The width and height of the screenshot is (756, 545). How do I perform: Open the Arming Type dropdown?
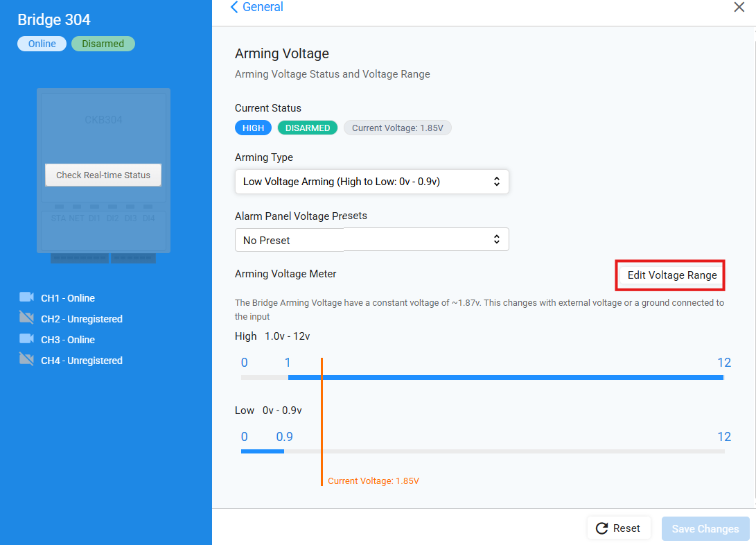coord(371,182)
